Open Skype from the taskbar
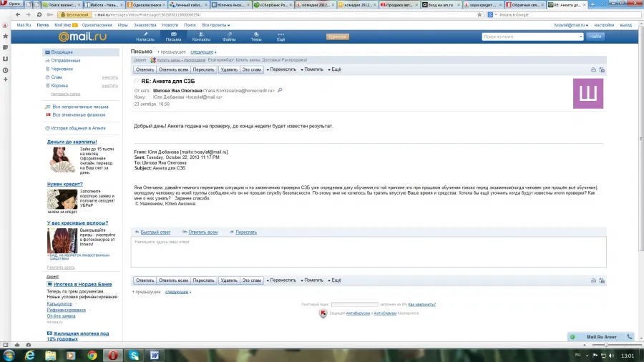644x362 pixels. tap(134, 356)
